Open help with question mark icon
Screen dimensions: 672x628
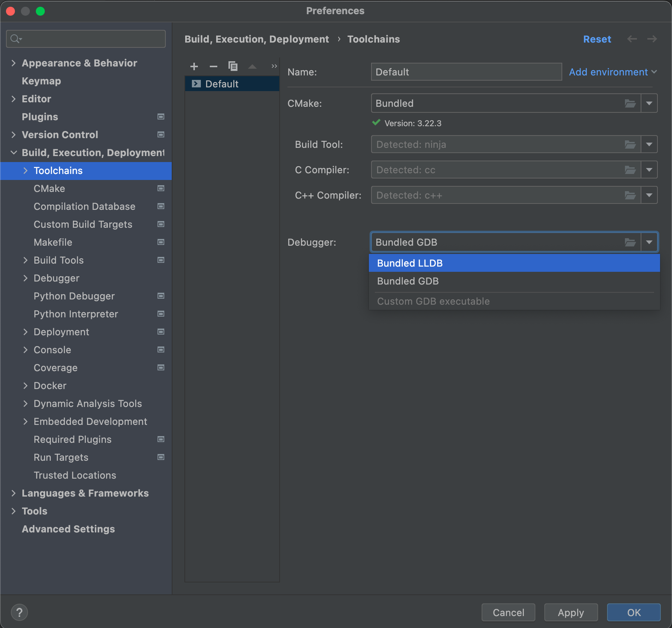point(19,612)
